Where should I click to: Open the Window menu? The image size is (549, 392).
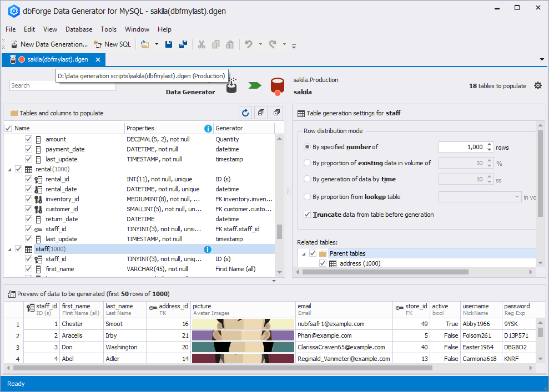click(x=137, y=29)
